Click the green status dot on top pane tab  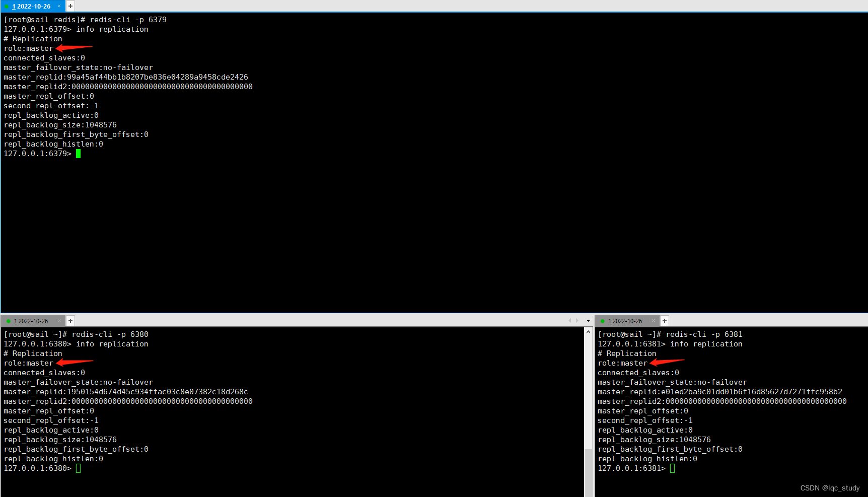coord(7,7)
